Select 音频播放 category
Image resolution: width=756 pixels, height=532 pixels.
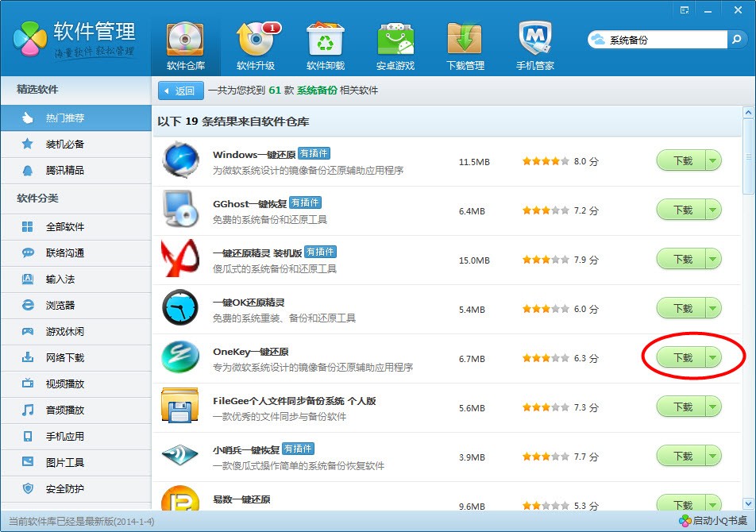coord(76,410)
